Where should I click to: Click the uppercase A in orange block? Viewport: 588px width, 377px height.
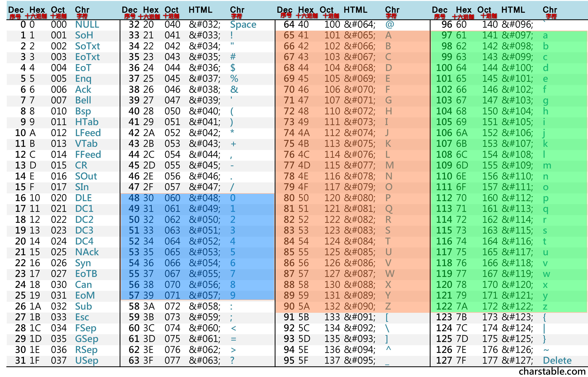388,35
